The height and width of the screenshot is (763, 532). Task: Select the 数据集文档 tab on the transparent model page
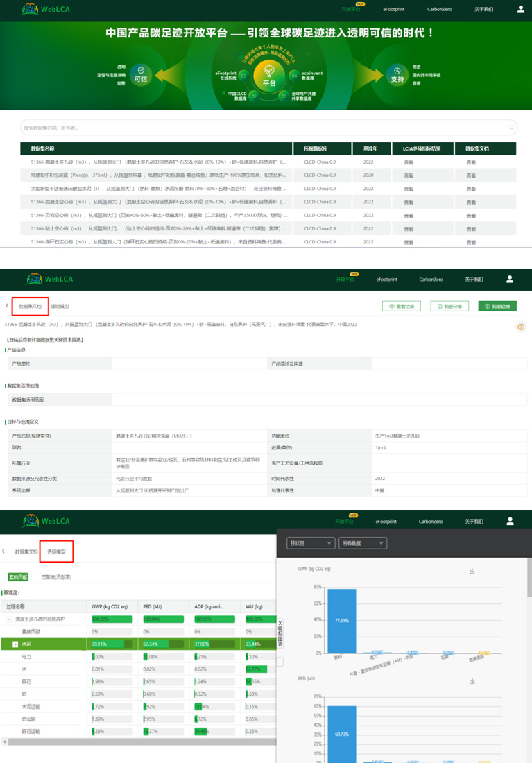pos(26,552)
